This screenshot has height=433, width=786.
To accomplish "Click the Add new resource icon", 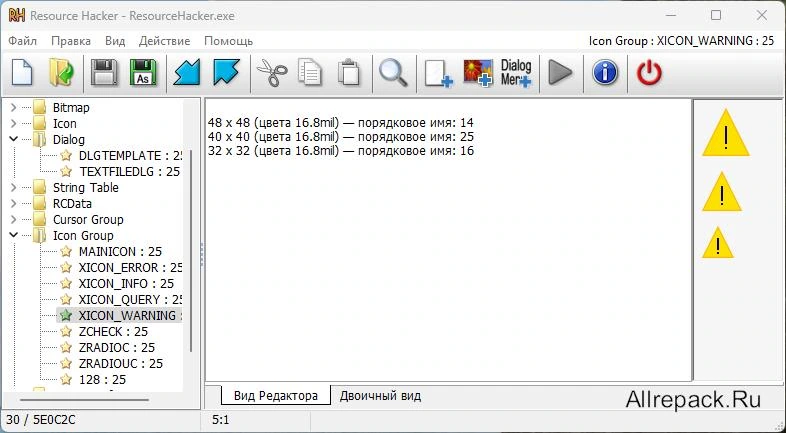I will pos(438,74).
